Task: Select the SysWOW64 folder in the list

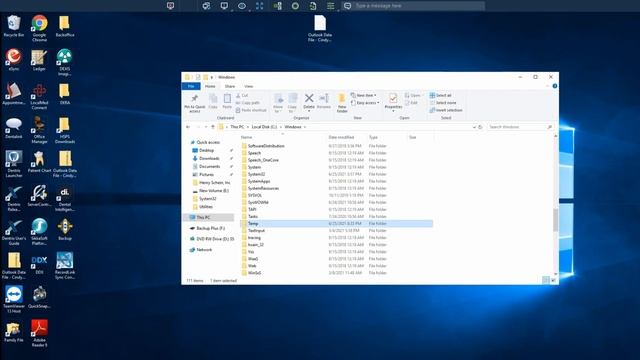Action: (x=258, y=202)
